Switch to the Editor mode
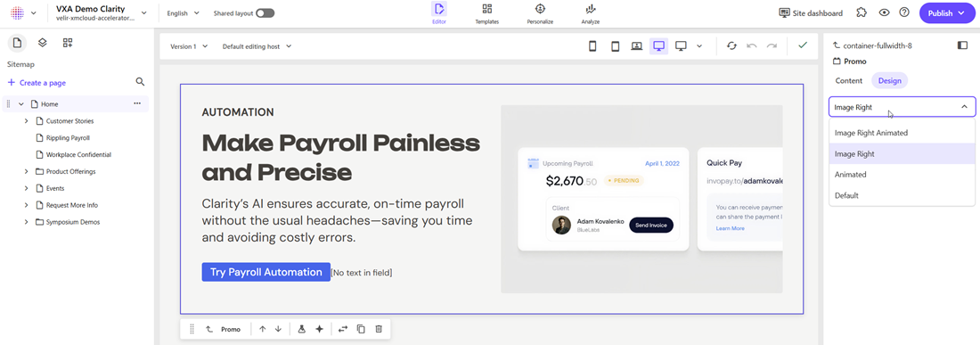 click(x=438, y=13)
